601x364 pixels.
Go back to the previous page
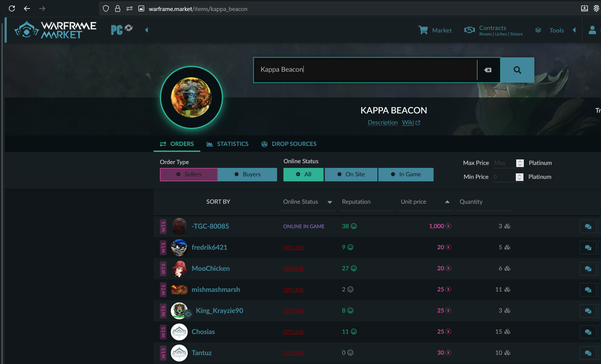[x=27, y=8]
